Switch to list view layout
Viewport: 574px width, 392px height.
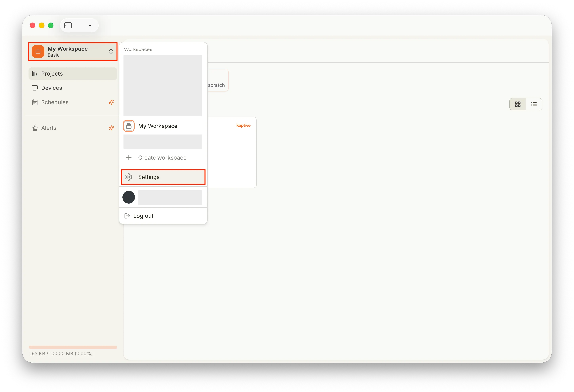(534, 104)
